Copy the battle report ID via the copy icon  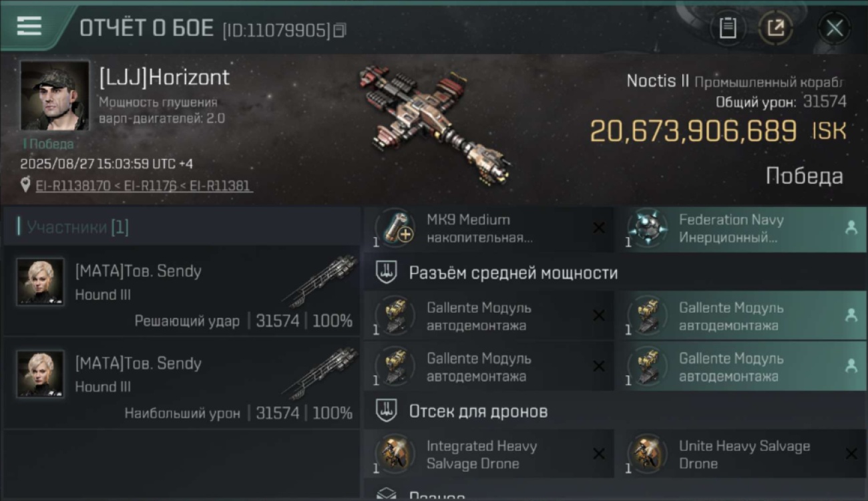[x=340, y=30]
